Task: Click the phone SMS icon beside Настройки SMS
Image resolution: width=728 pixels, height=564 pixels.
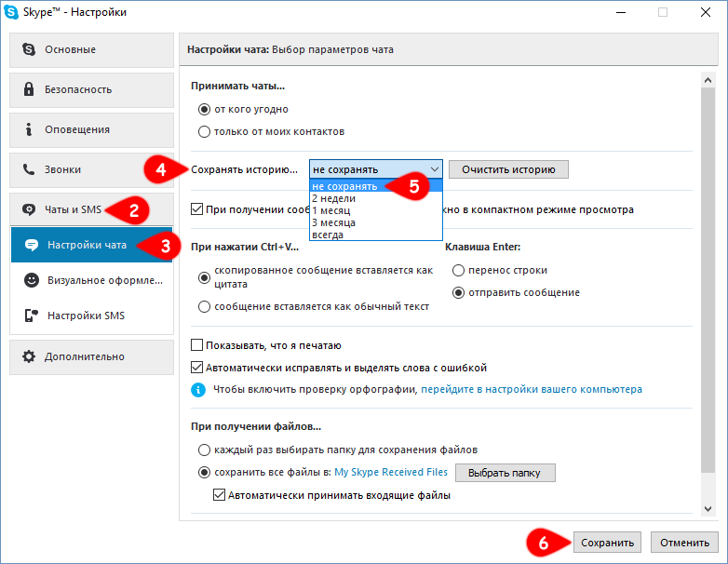Action: pos(31,316)
